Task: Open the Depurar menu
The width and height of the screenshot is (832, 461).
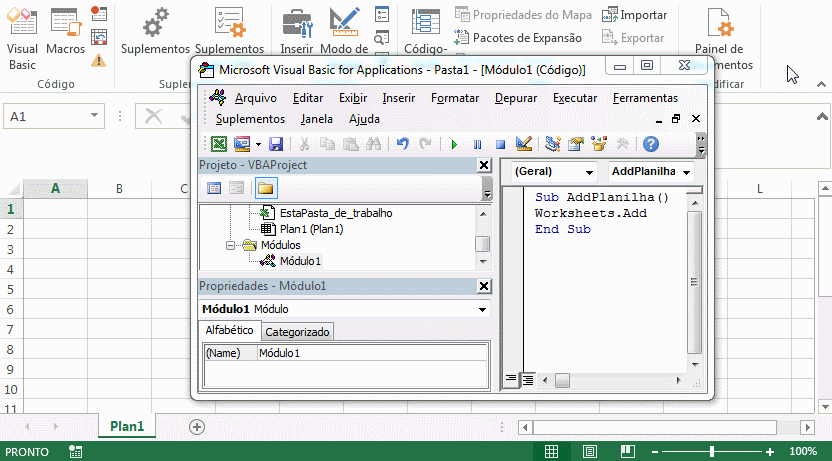Action: point(515,98)
